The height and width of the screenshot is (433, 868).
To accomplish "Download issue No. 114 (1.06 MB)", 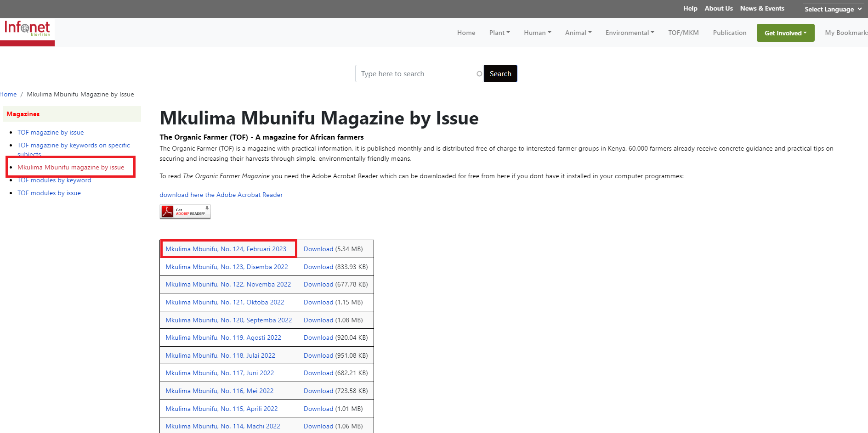I will coord(318,426).
